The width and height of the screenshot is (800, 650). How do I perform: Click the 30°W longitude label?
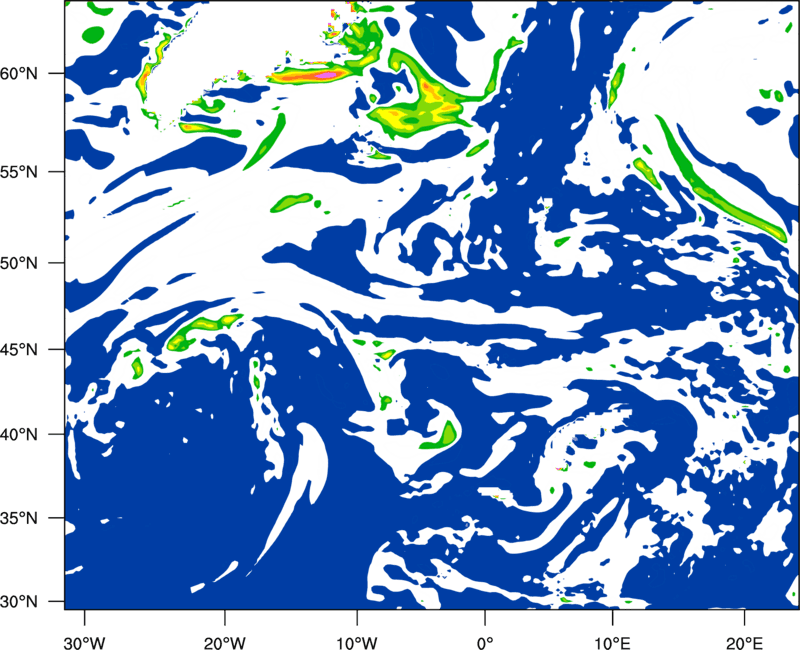[x=84, y=643]
